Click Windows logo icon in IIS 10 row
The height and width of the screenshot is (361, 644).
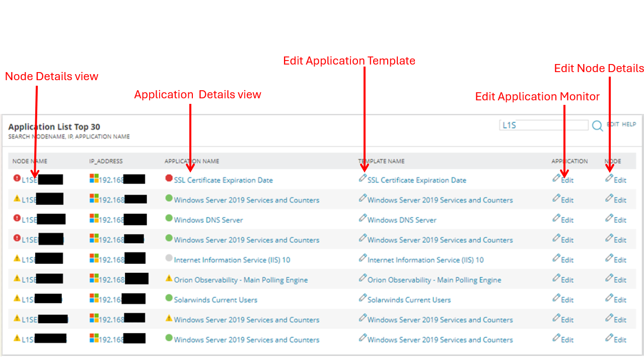(x=94, y=258)
